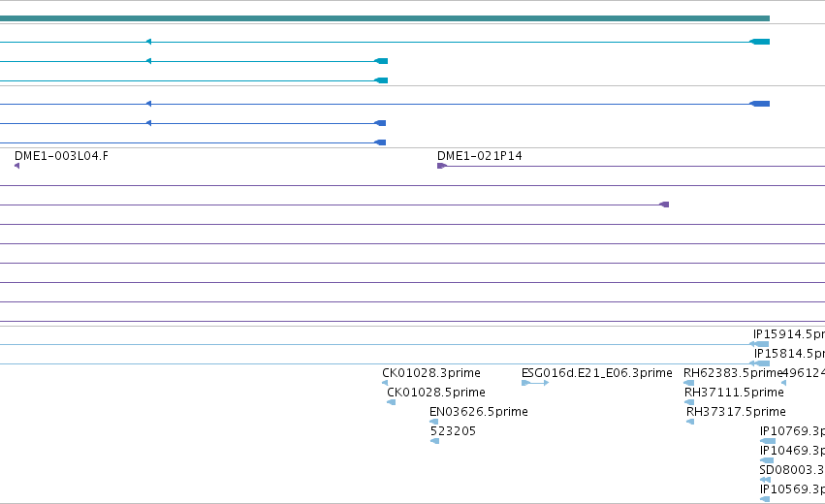The image size is (825, 504).
Task: Open the IP15814.5pr cDNA label
Action: coord(789,354)
